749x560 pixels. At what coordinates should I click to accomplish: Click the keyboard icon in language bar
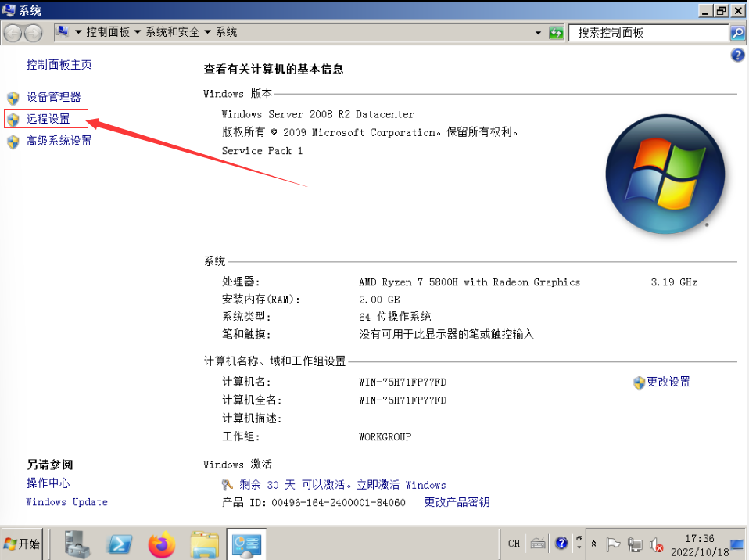point(538,544)
